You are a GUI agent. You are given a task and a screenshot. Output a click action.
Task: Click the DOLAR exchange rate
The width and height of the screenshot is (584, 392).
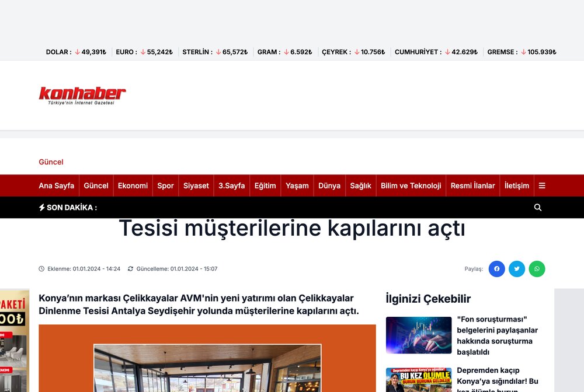point(76,52)
